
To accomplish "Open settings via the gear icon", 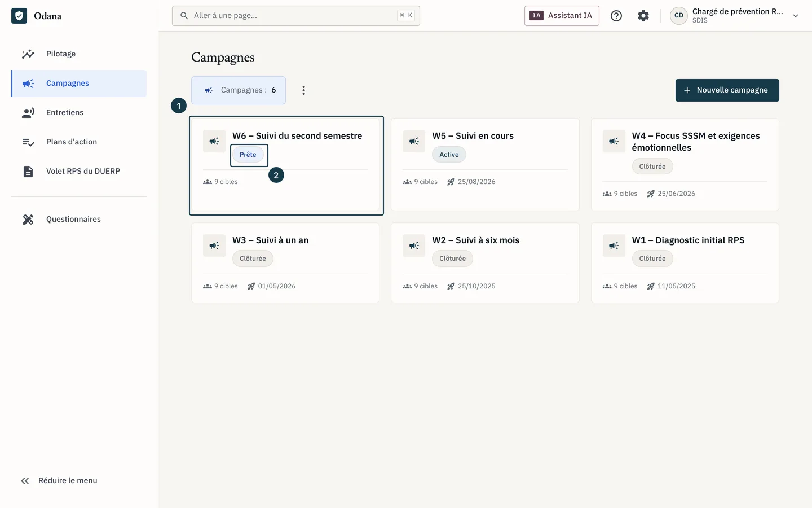I will pyautogui.click(x=643, y=16).
